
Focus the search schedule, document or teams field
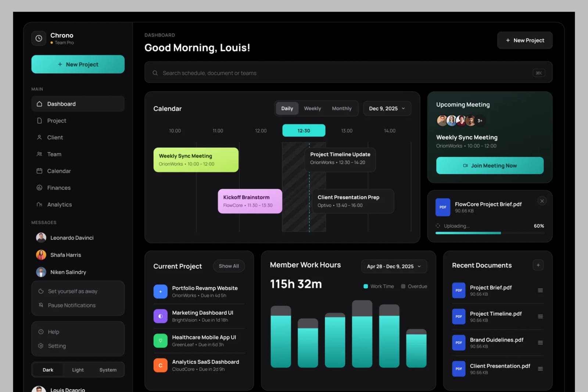(348, 72)
